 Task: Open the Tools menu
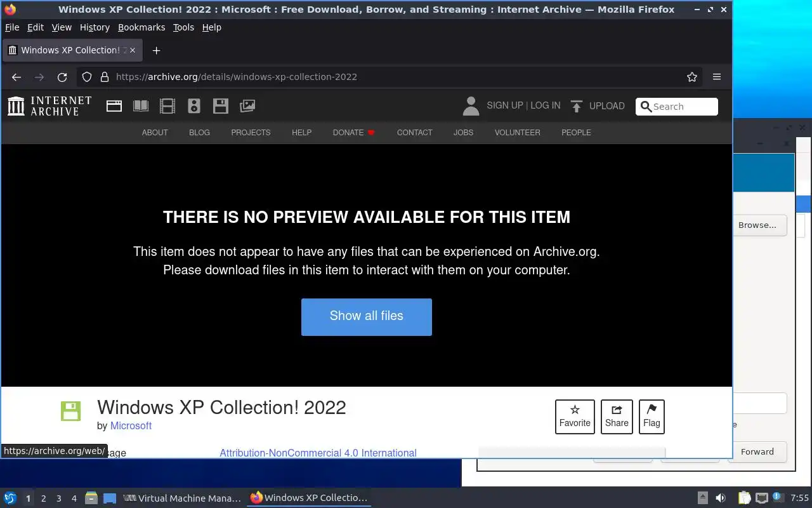[x=183, y=27]
